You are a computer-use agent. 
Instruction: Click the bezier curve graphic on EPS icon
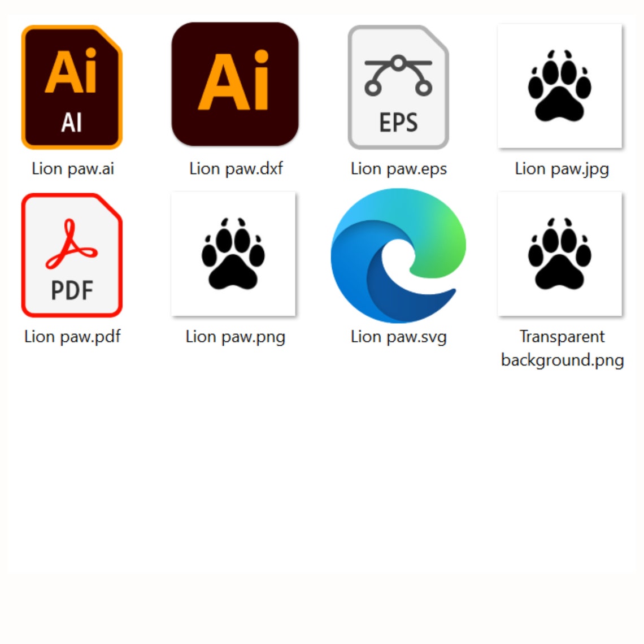pos(398,75)
